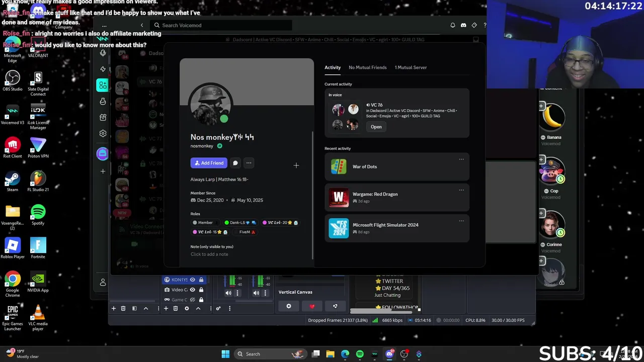Toggle lock on Game C source
The width and height of the screenshot is (644, 362).
pos(201,300)
